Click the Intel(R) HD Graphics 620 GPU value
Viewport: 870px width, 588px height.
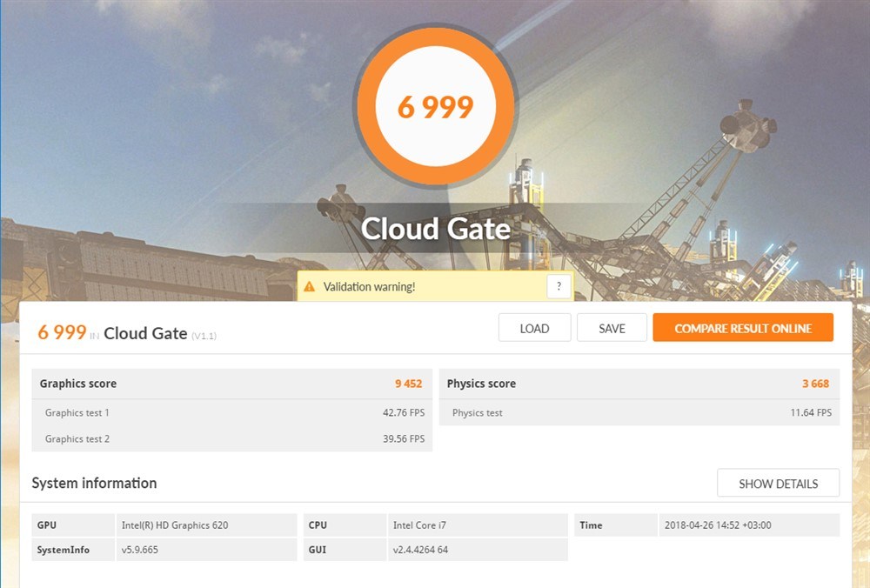click(x=175, y=525)
